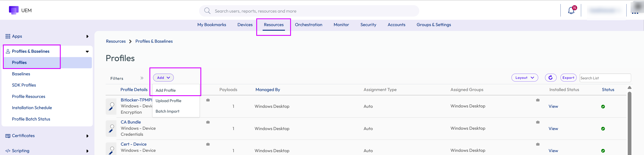This screenshot has width=644, height=155.
Task: Click green status check for Cert - Device
Action: 603,151
